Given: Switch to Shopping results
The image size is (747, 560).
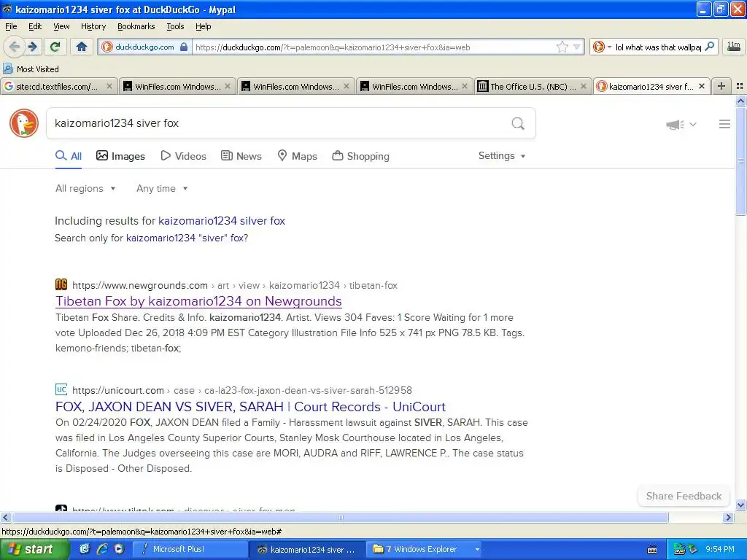Looking at the screenshot, I should [360, 156].
